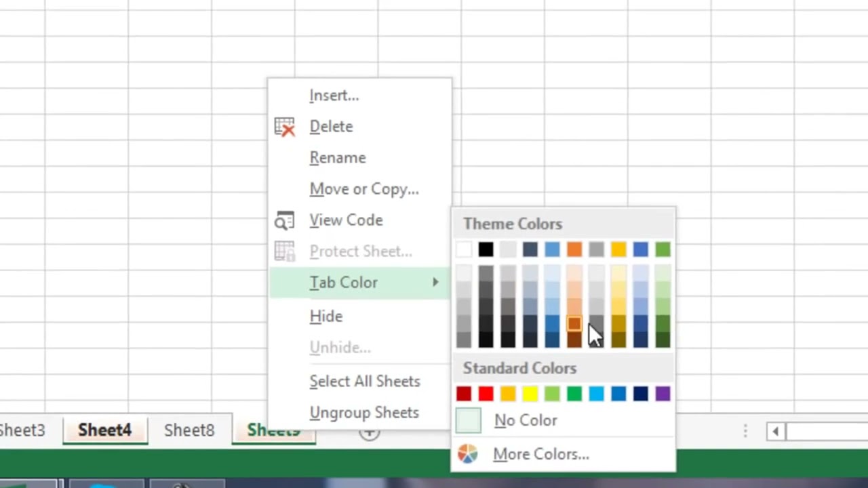Pick the royal blue theme swatch beside green

(x=641, y=249)
